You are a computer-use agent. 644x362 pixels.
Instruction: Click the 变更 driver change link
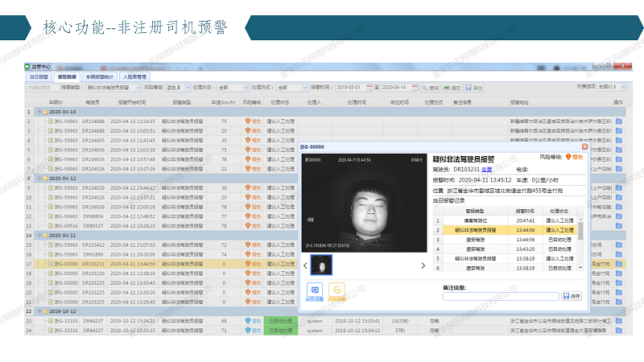pyautogui.click(x=486, y=170)
